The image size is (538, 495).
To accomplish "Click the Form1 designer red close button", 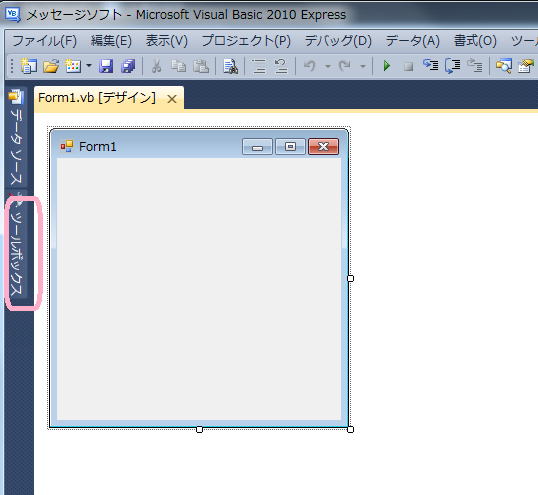I will 323,147.
